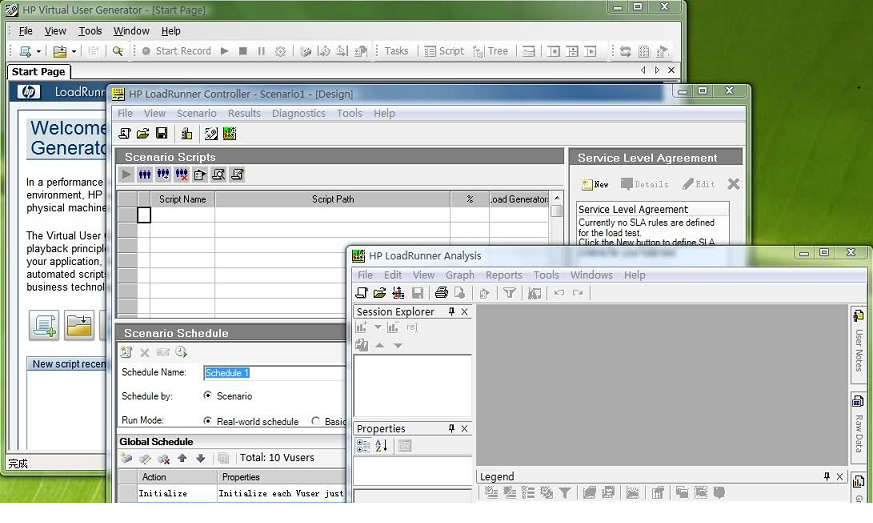
Task: Click scroll up arrow in Scenario Scripts grid
Action: 556,198
